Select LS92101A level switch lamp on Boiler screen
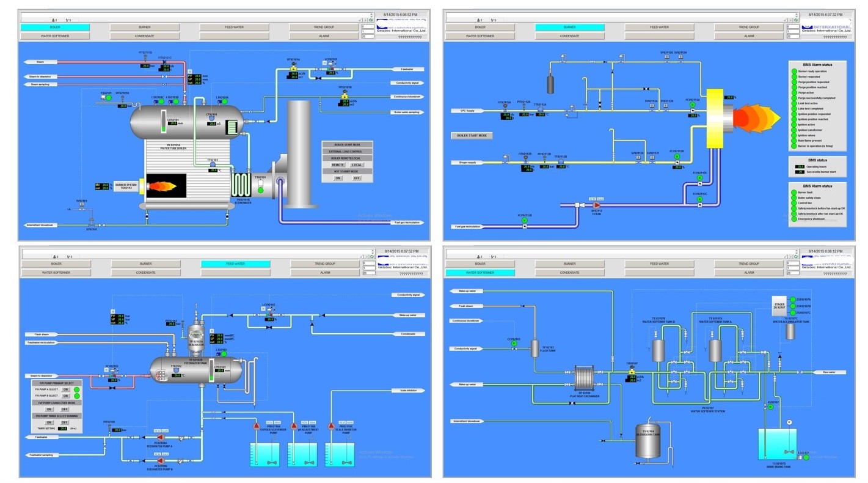Image resolution: width=868 pixels, height=483 pixels. pos(224,101)
